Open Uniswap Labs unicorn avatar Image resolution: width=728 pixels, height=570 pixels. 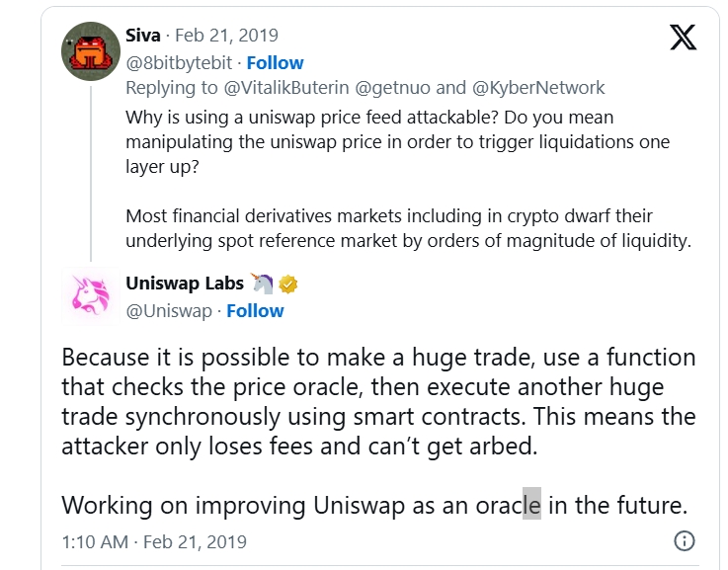(x=91, y=296)
